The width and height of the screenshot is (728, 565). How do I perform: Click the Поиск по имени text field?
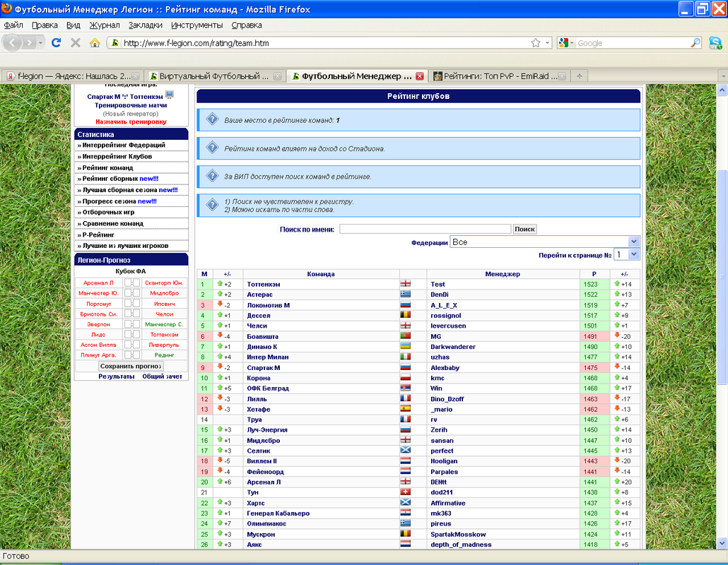[x=425, y=229]
